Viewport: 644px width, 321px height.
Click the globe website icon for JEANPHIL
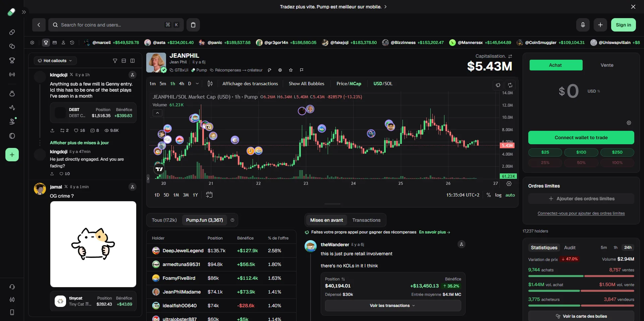[x=280, y=70]
